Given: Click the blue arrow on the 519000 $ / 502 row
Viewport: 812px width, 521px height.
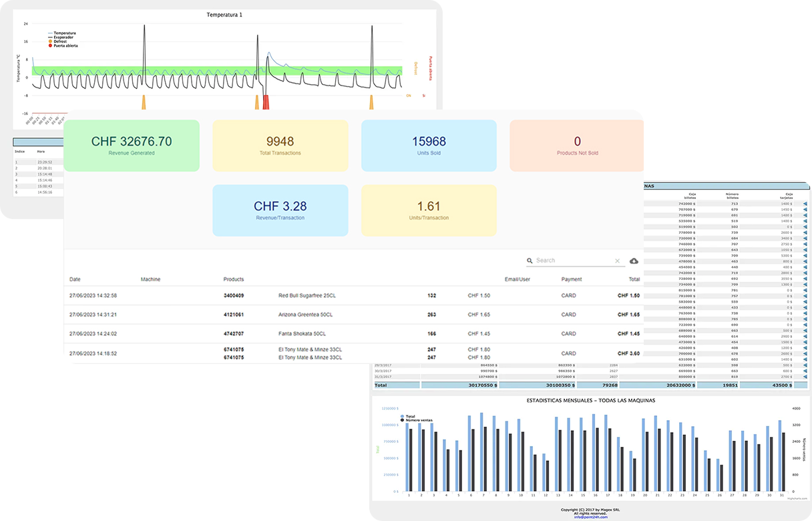Looking at the screenshot, I should point(805,226).
